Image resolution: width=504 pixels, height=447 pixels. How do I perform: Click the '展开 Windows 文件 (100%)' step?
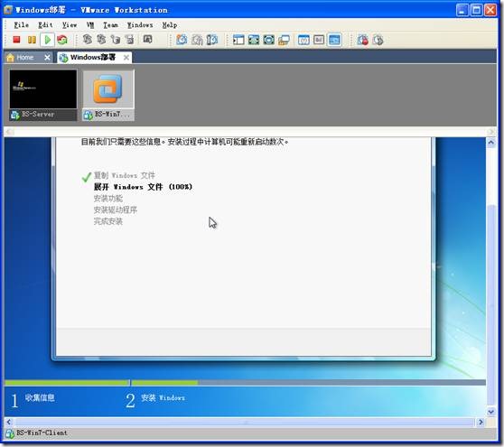tap(143, 187)
